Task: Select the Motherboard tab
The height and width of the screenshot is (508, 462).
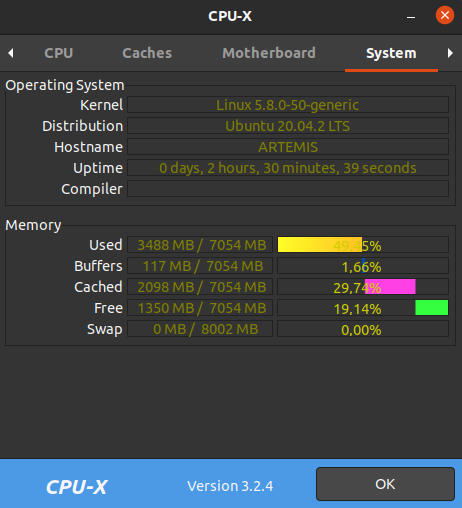Action: coord(269,53)
